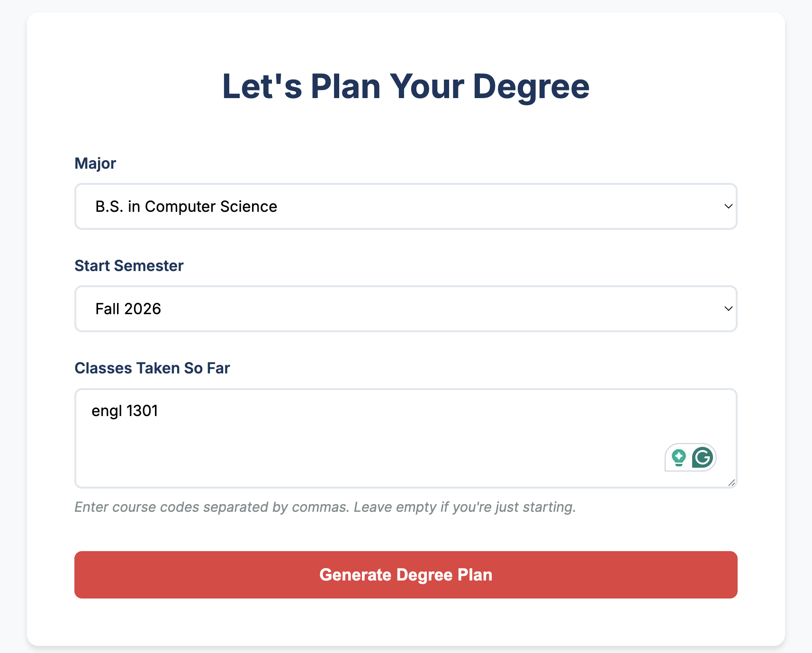
Task: Place cursor on 'engl 1301' text
Action: 125,411
